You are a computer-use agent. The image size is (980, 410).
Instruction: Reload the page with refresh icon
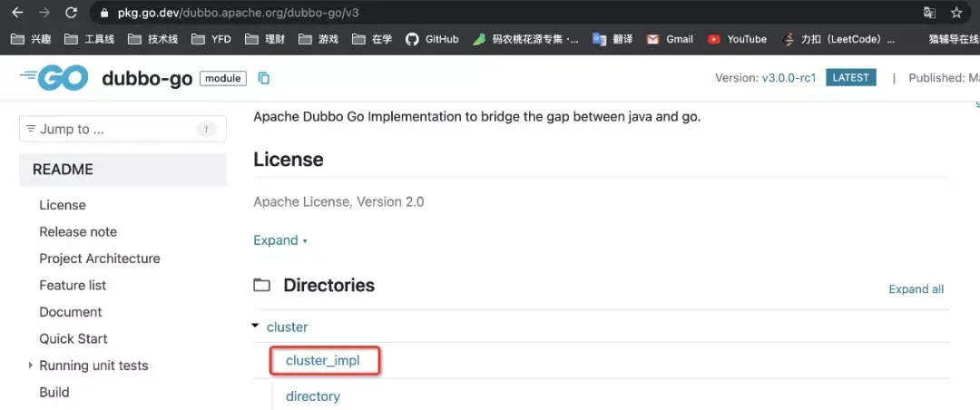[x=71, y=13]
